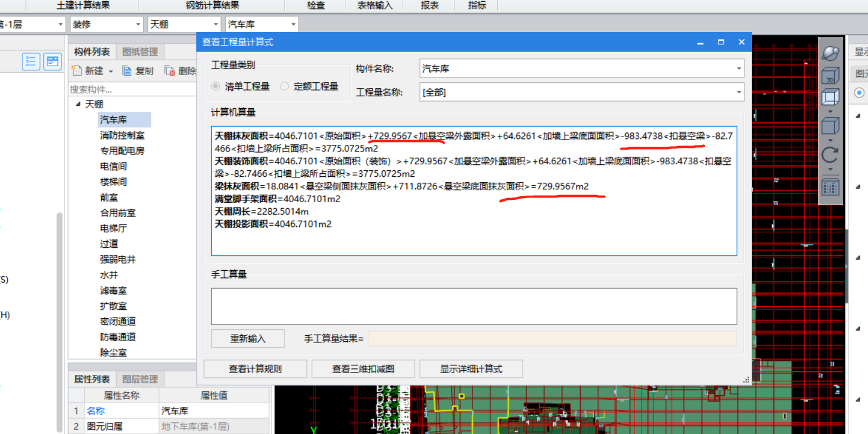The height and width of the screenshot is (434, 868).
Task: Collapse the 天棚 tree node
Action: (x=78, y=104)
